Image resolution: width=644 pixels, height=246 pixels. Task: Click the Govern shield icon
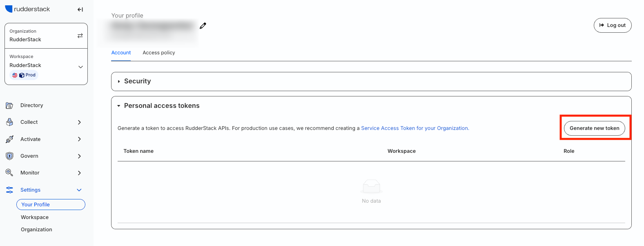[x=9, y=156]
